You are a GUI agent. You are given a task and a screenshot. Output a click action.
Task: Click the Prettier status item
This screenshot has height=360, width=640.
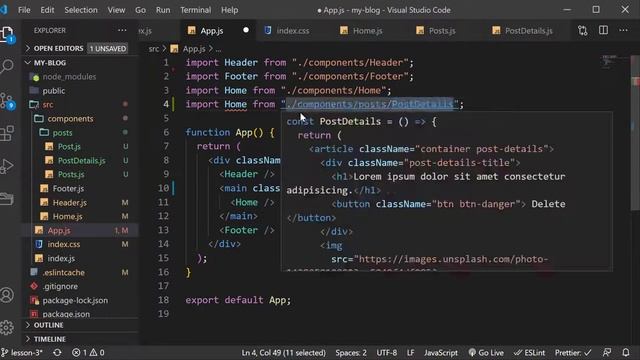573,353
